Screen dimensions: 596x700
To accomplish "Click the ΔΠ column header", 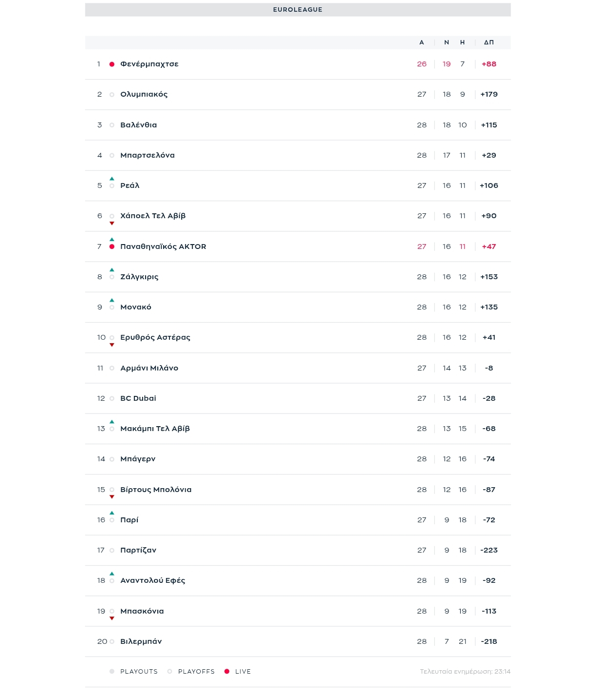I will coord(489,42).
